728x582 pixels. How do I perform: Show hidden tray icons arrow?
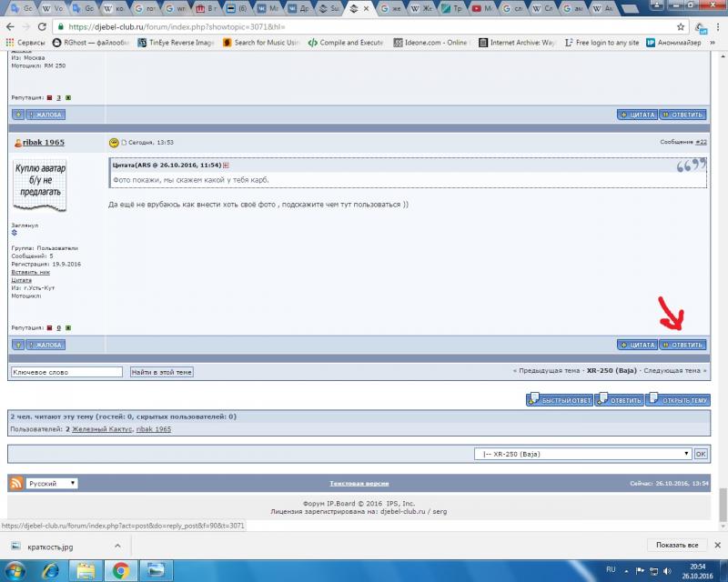626,571
